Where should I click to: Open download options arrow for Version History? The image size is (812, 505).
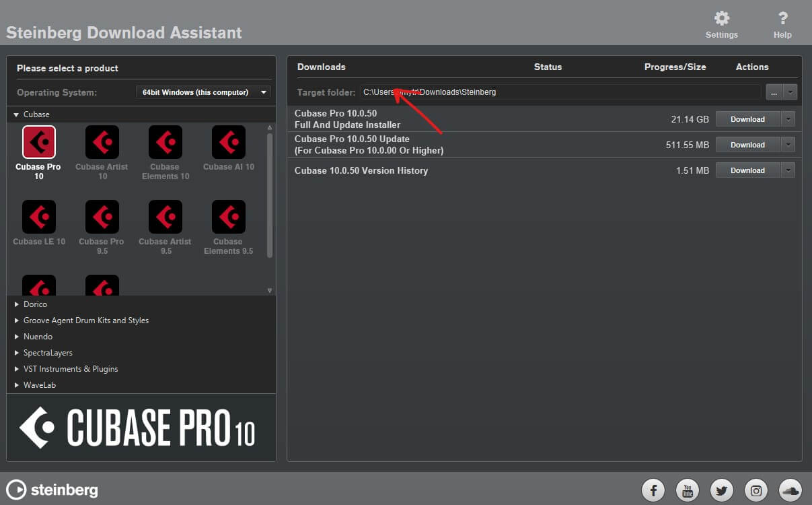tap(788, 170)
